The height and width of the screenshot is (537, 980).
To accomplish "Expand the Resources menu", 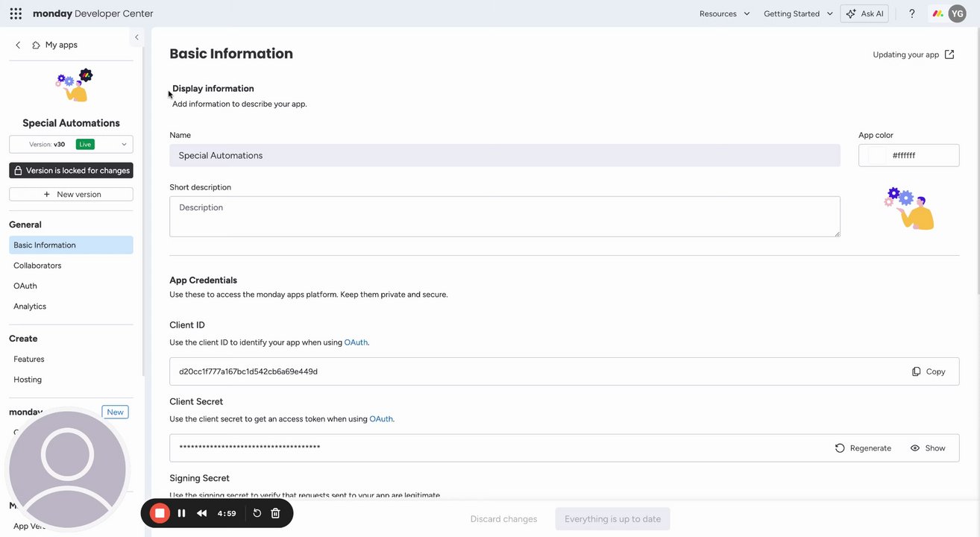I will (x=724, y=13).
